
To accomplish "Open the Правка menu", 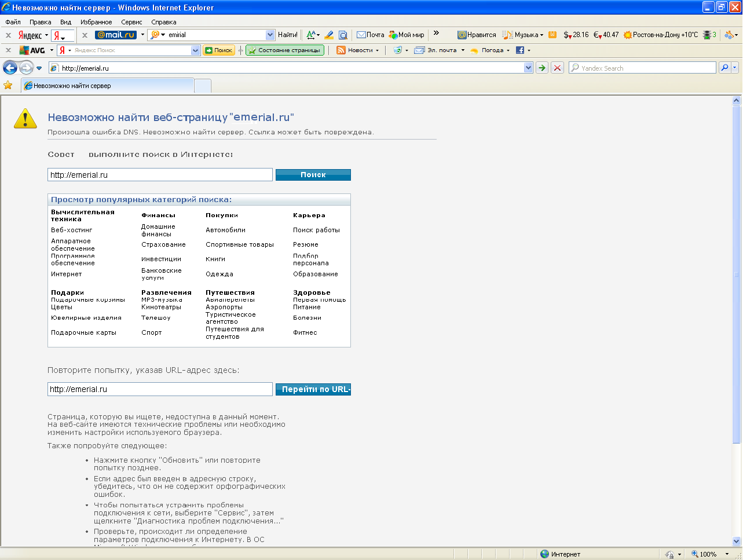I will 41,22.
